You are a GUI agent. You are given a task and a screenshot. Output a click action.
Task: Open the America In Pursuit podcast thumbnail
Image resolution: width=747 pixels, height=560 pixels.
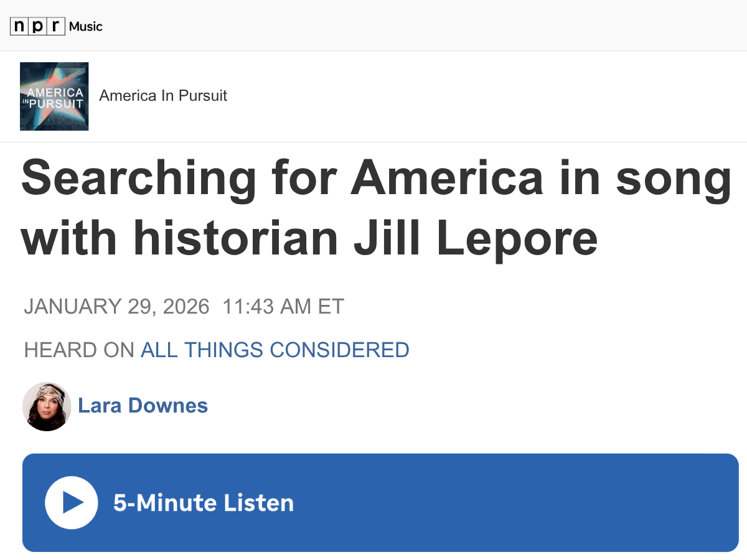[54, 96]
